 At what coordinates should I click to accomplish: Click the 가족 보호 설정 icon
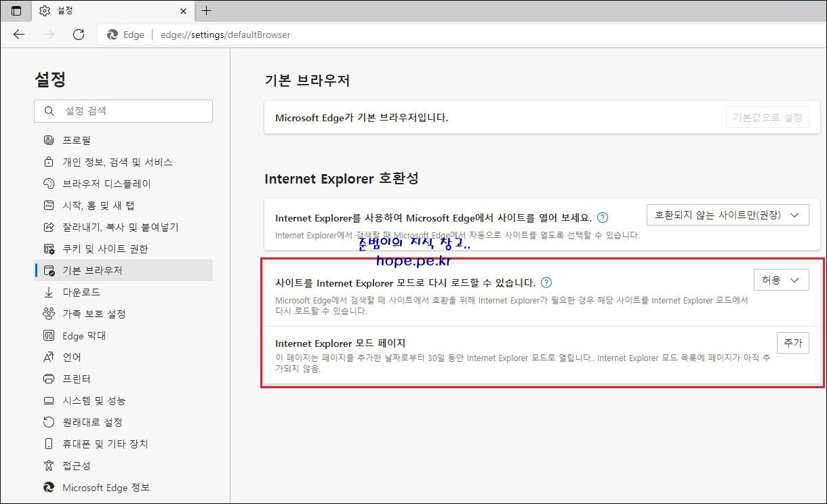(x=49, y=314)
